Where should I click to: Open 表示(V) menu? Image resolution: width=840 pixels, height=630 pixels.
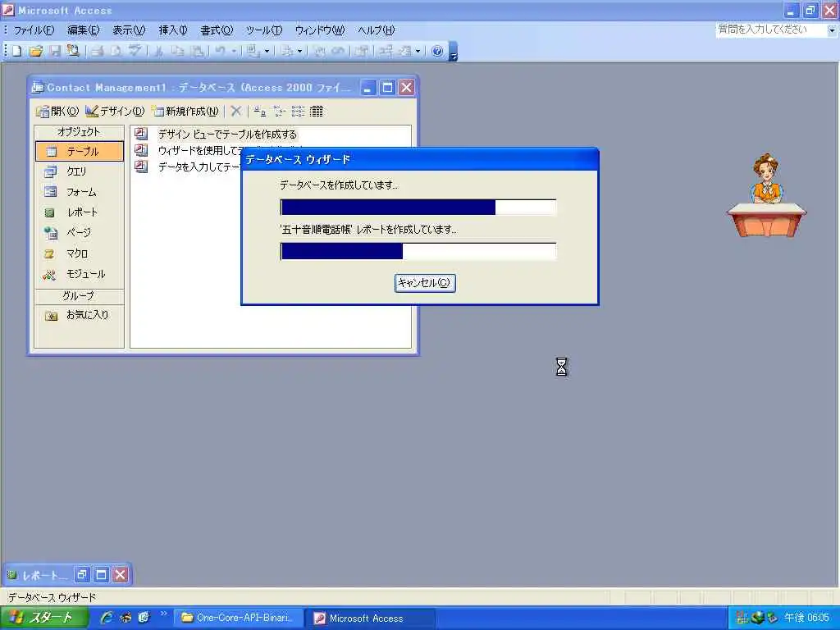[129, 30]
